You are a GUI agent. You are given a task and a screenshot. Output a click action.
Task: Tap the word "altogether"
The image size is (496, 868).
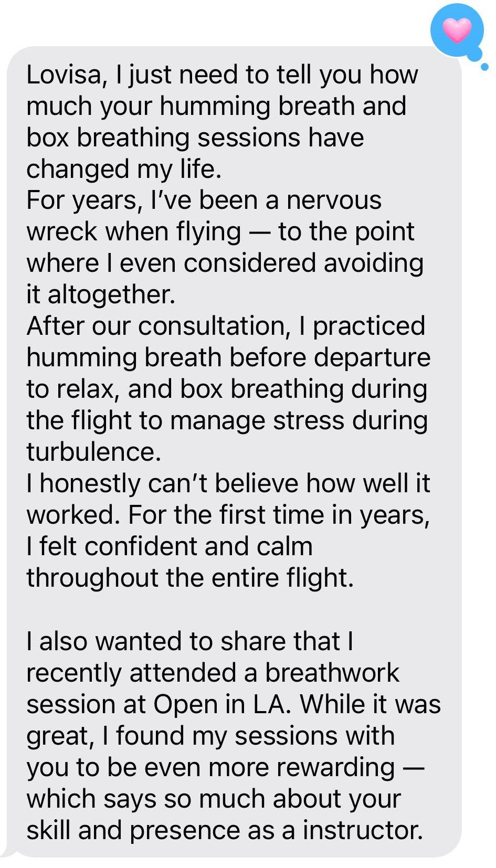click(110, 295)
